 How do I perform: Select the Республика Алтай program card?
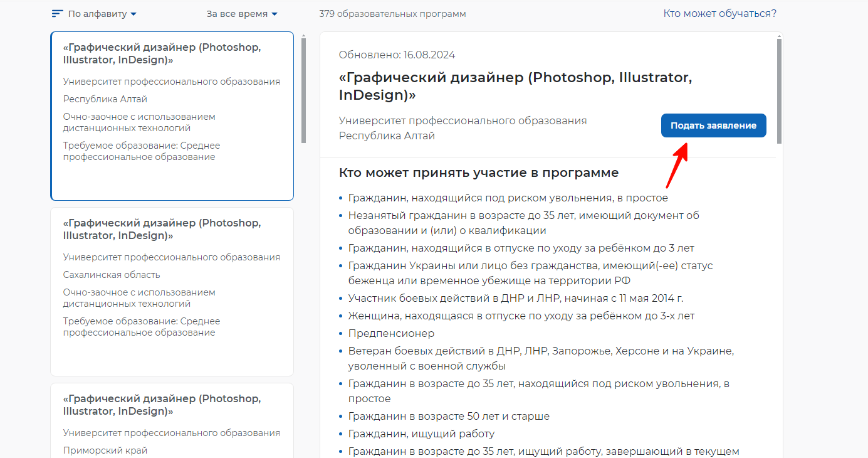click(172, 116)
